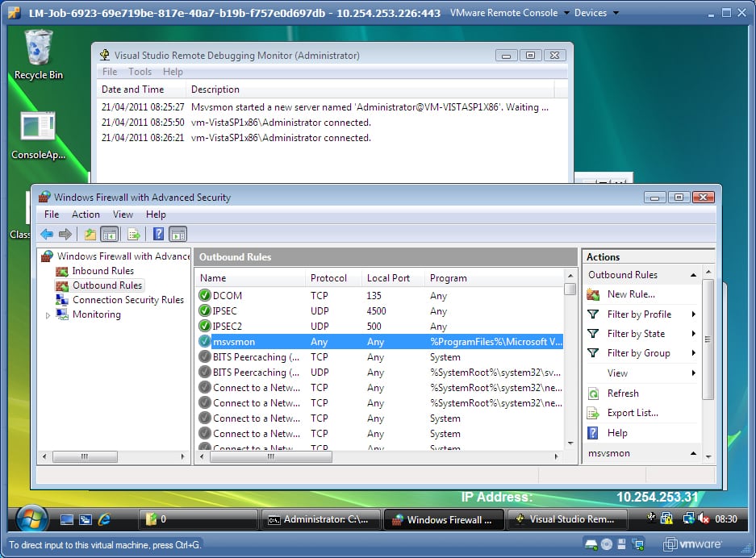
Task: Open File menu in Remote Debugging Monitor
Action: click(x=110, y=72)
